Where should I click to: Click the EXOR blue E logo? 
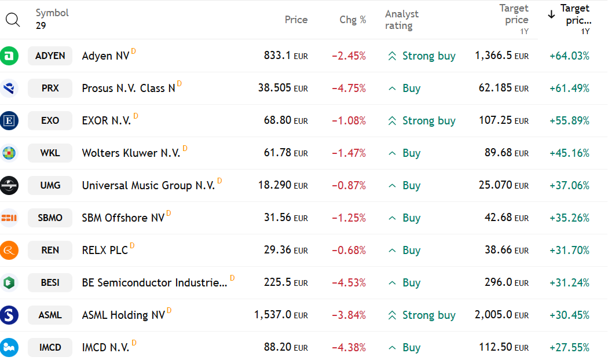point(9,120)
